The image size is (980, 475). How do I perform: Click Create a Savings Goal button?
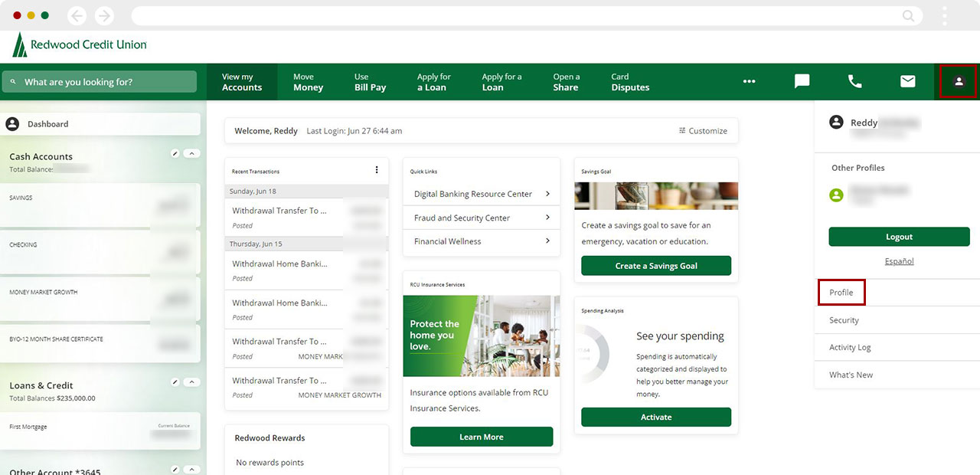656,266
